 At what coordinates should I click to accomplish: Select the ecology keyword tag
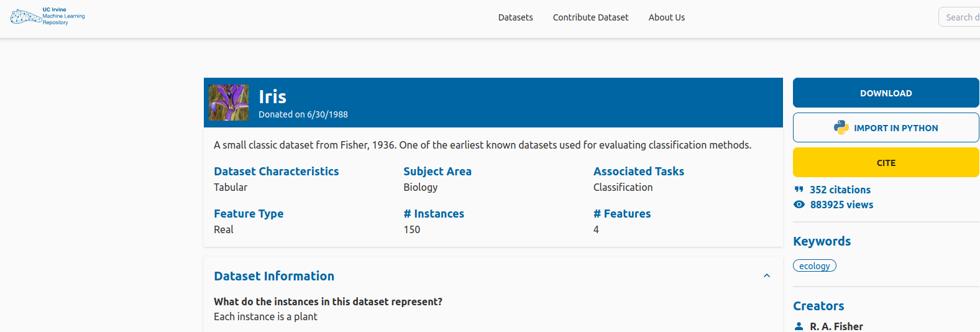814,266
